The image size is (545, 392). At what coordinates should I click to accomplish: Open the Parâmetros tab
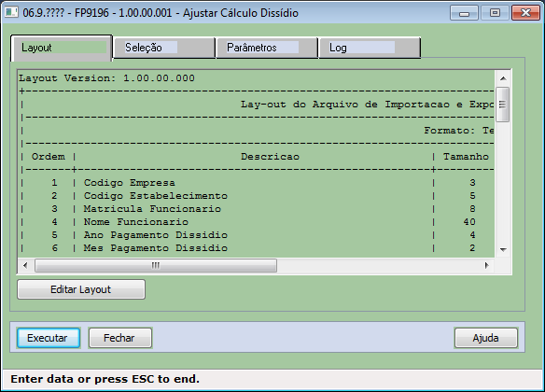(x=267, y=48)
